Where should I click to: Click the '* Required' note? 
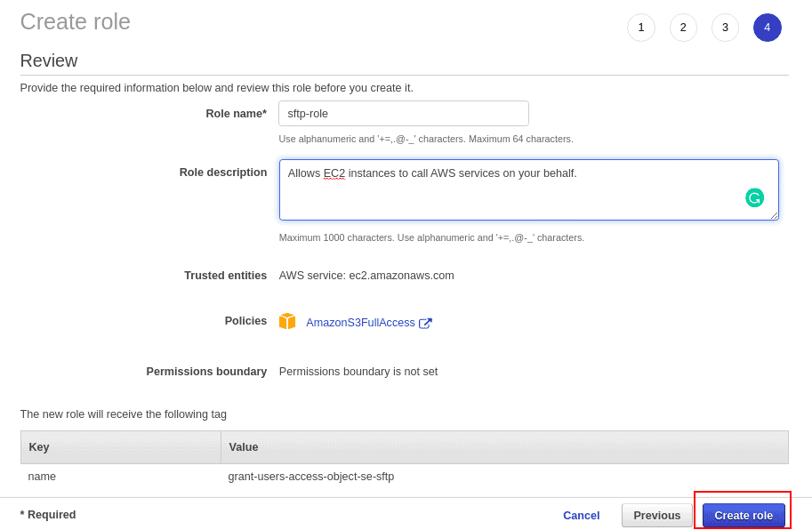tap(48, 515)
